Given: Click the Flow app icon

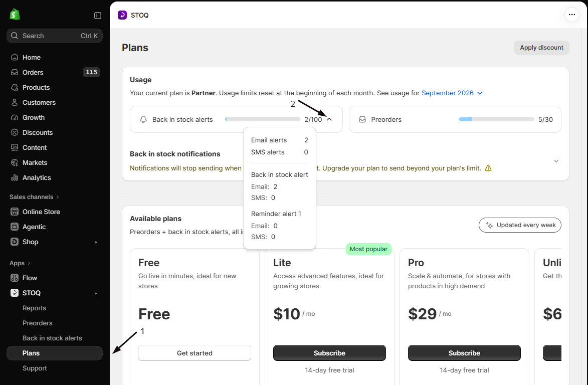Looking at the screenshot, I should click(14, 278).
